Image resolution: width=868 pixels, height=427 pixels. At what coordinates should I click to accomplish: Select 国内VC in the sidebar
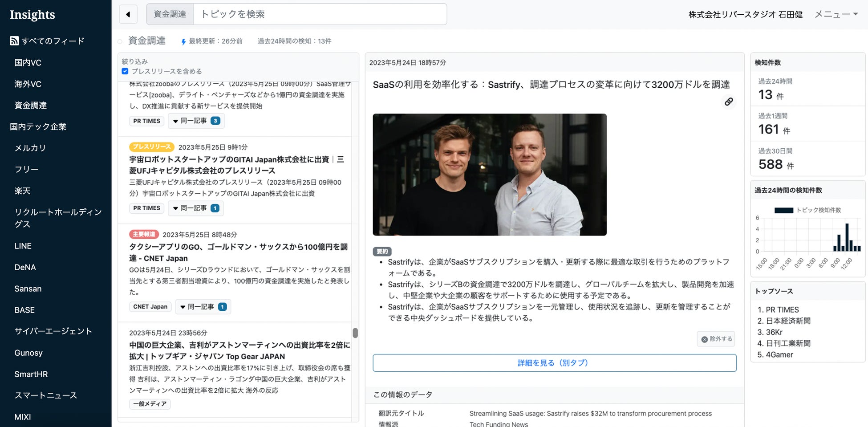coord(28,63)
